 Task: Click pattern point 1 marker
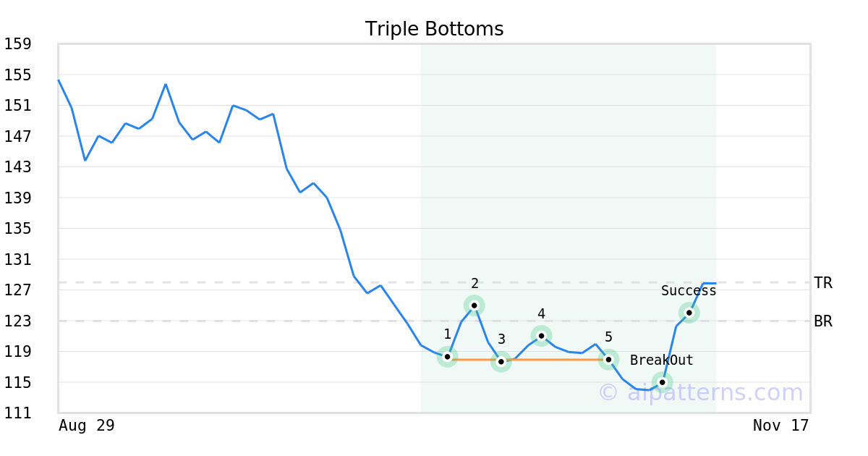point(447,356)
